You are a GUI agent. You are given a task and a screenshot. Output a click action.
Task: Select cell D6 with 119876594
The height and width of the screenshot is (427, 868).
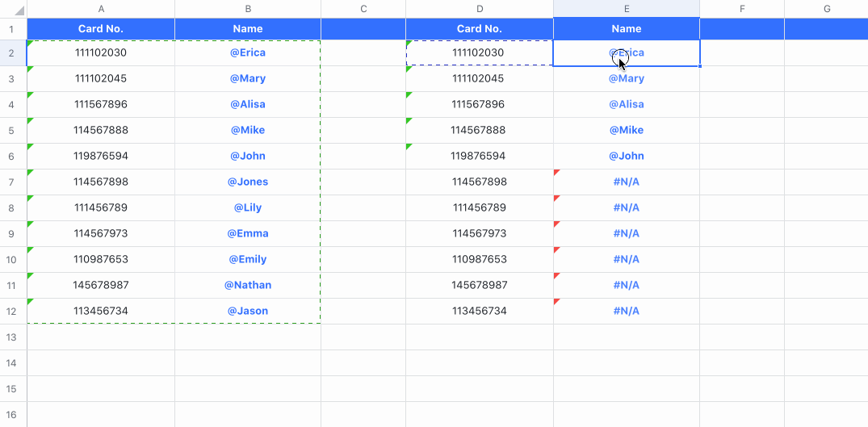pos(480,156)
